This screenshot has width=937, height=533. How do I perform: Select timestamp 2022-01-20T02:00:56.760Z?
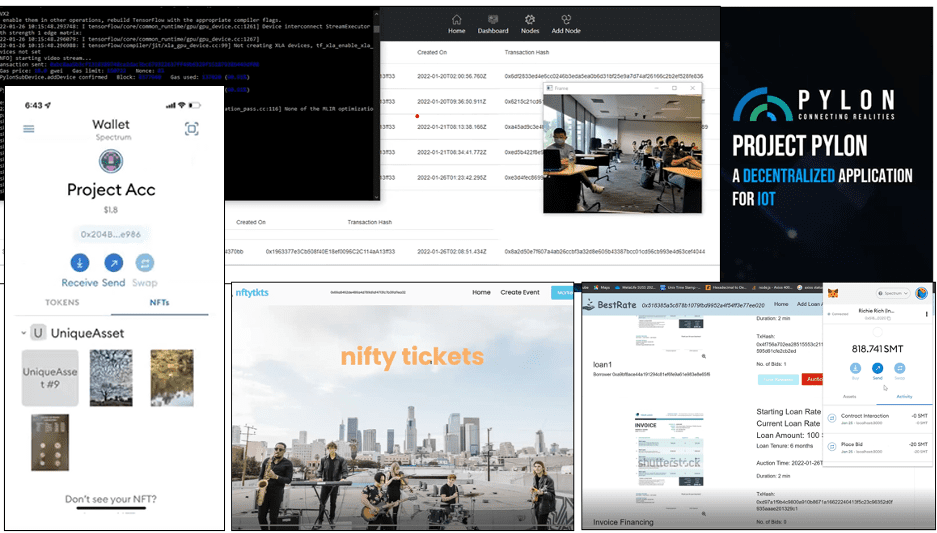[x=452, y=76]
